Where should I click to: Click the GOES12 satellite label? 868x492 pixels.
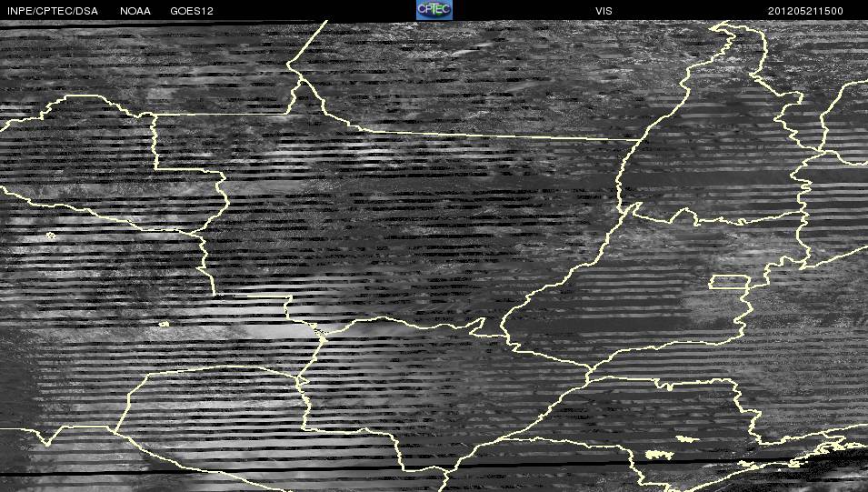pos(192,11)
